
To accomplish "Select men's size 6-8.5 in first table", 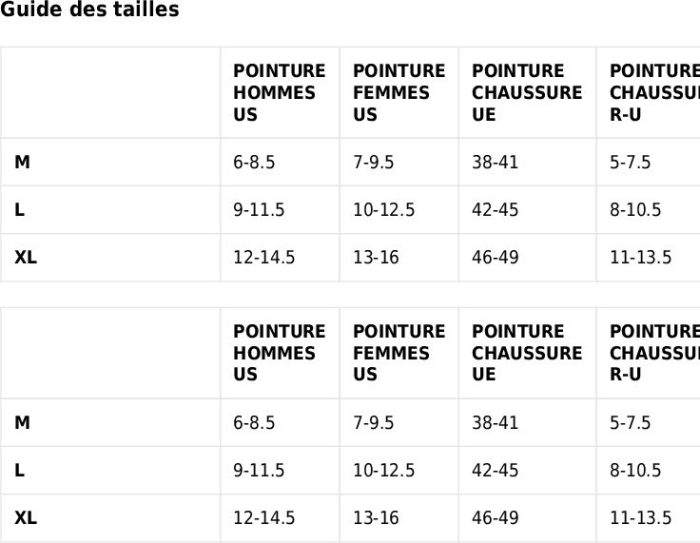I will 254,162.
